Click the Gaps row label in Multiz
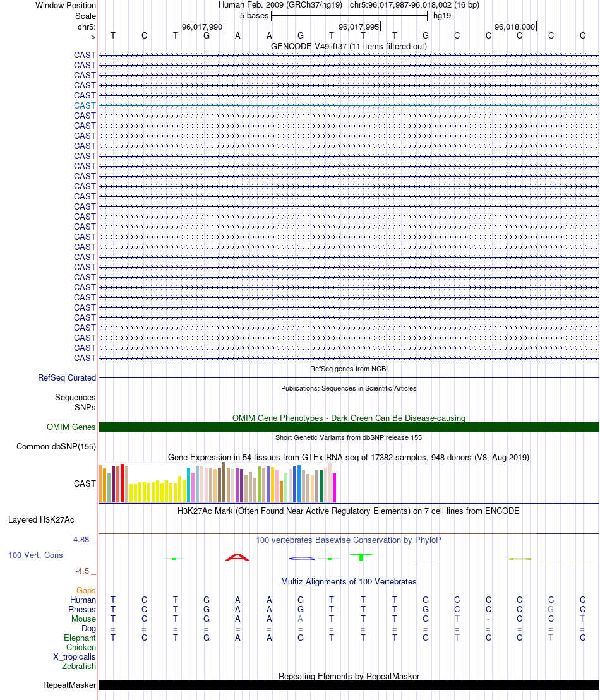Image resolution: width=600 pixels, height=700 pixels. click(x=86, y=590)
